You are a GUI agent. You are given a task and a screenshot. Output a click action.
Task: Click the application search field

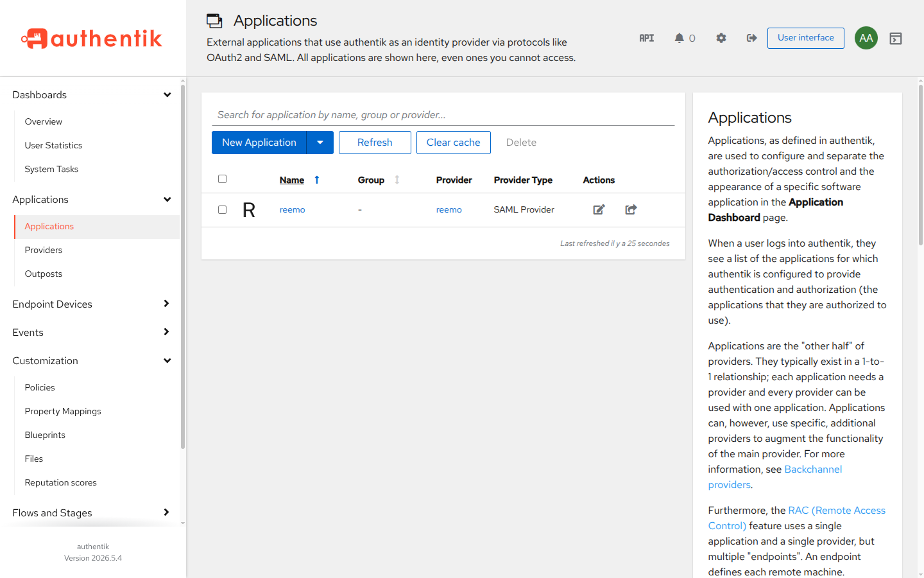[x=443, y=115]
